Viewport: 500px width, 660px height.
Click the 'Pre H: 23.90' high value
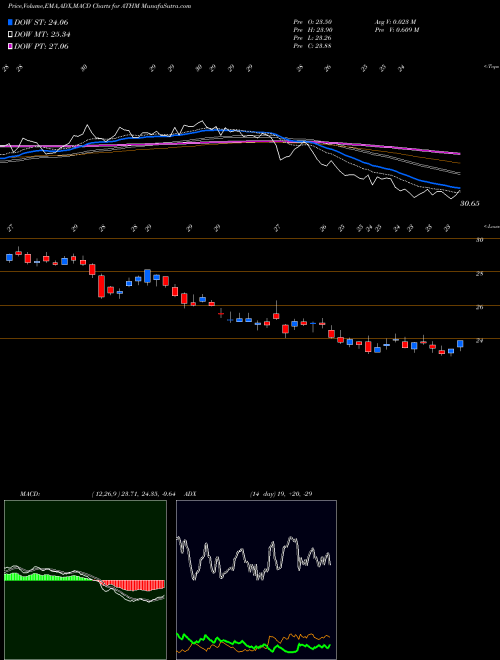[312, 30]
